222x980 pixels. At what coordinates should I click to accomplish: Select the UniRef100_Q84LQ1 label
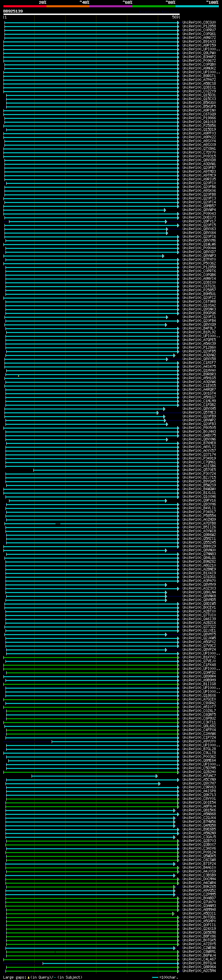pos(199,558)
